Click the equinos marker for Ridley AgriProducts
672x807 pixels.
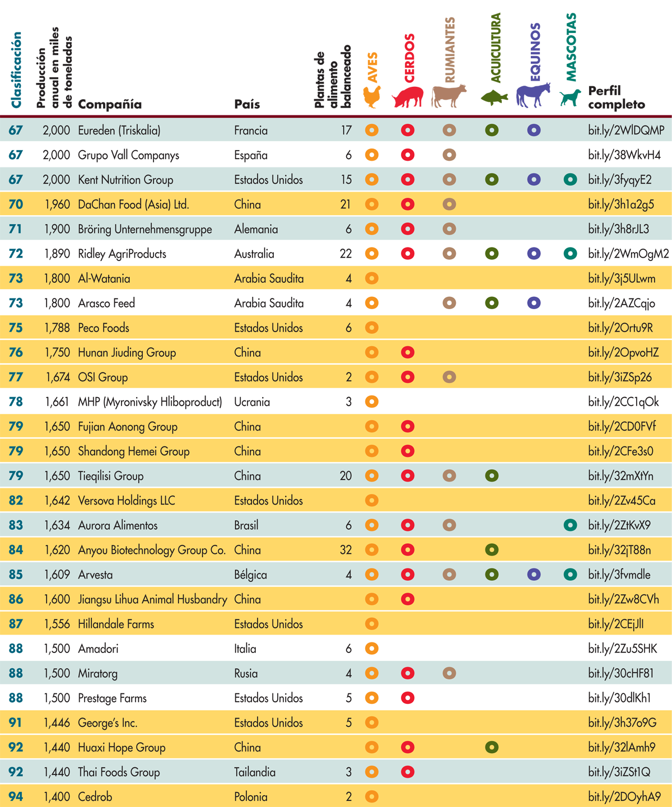[x=534, y=254]
